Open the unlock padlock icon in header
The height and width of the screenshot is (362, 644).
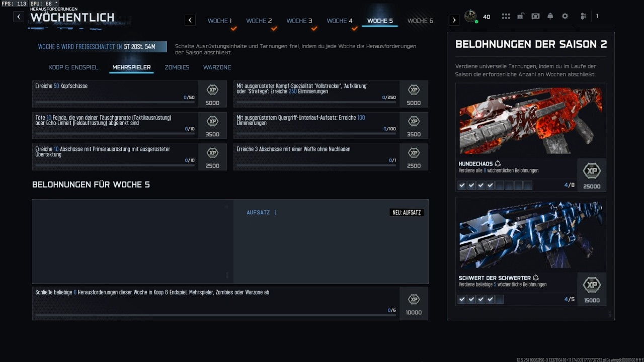click(521, 16)
